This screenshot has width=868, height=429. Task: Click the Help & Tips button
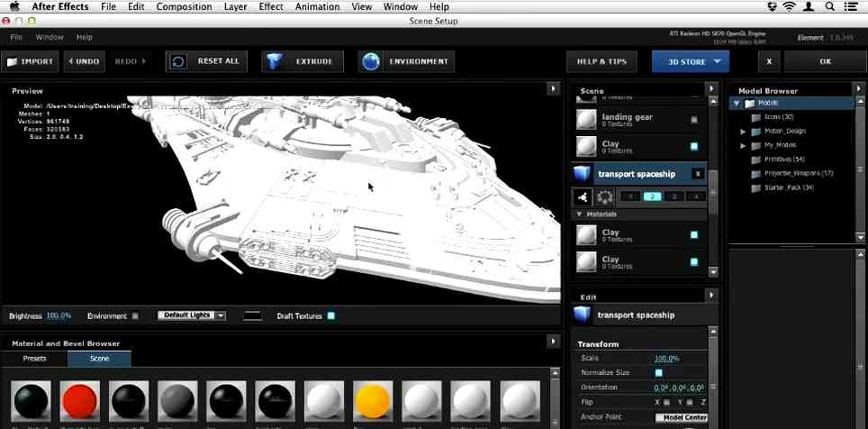601,61
